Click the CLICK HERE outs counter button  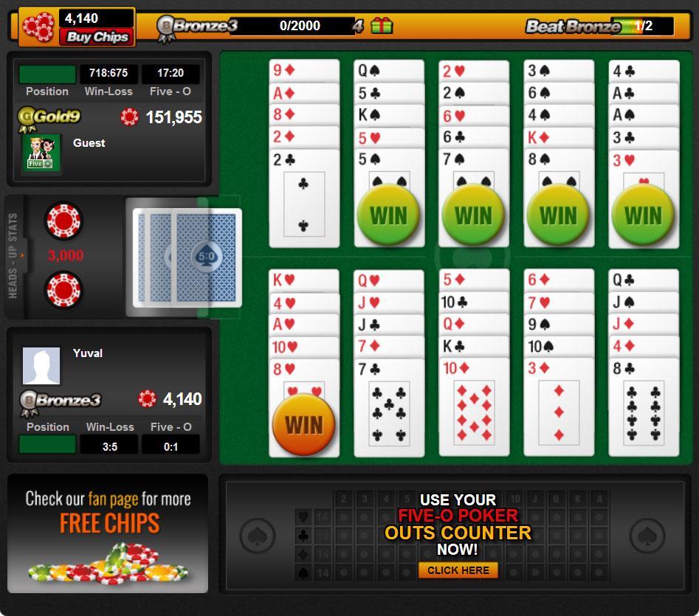[458, 570]
